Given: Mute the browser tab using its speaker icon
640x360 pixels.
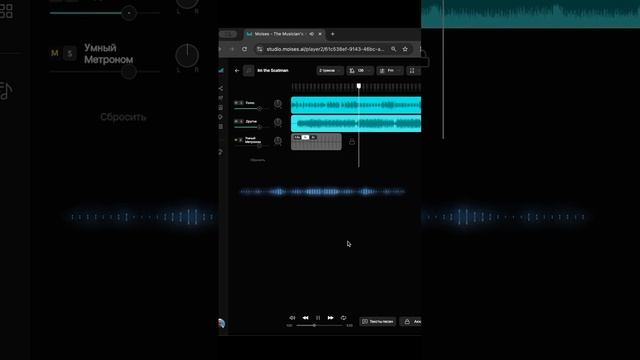Looking at the screenshot, I should pos(311,34).
